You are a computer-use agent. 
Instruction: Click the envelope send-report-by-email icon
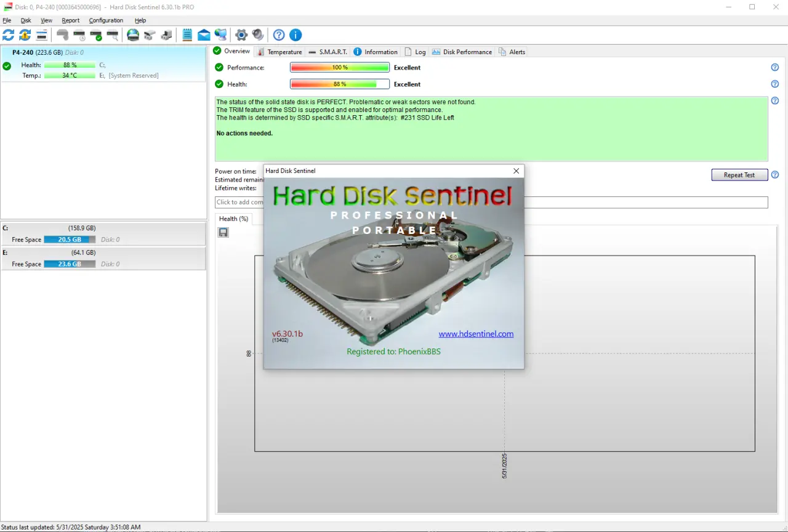[204, 34]
